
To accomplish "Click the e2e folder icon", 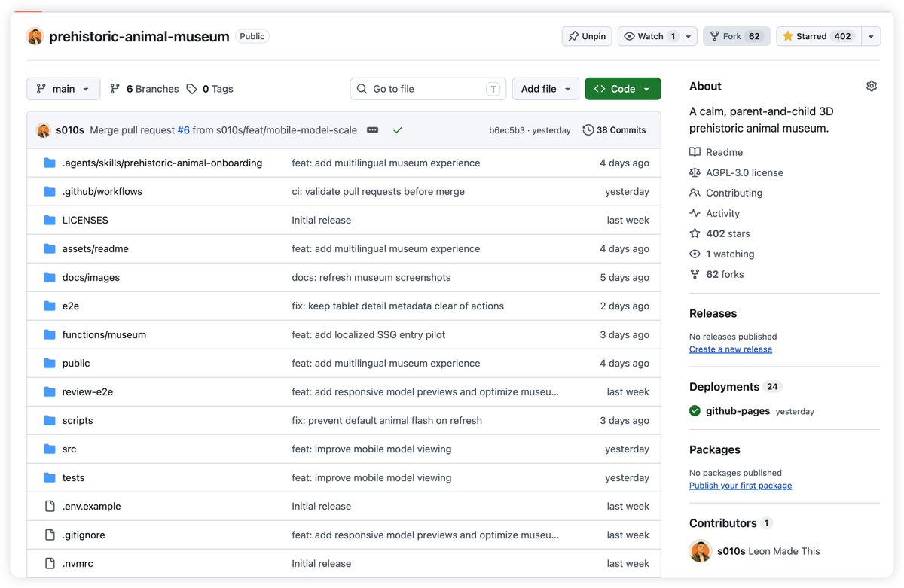I will pos(50,306).
